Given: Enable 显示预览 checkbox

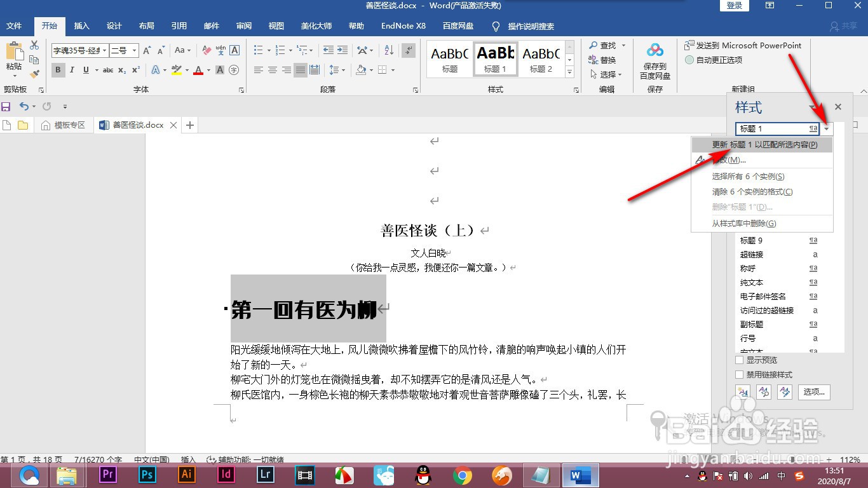Looking at the screenshot, I should coord(739,360).
